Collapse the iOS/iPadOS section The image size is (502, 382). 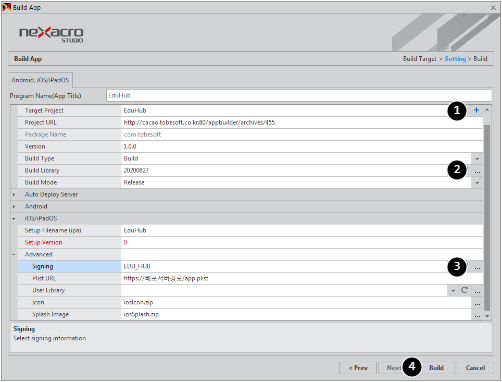pyautogui.click(x=14, y=219)
